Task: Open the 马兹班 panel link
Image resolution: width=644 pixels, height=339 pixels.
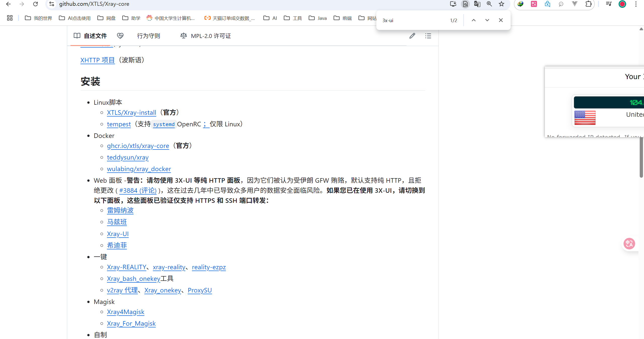Action: 117,222
